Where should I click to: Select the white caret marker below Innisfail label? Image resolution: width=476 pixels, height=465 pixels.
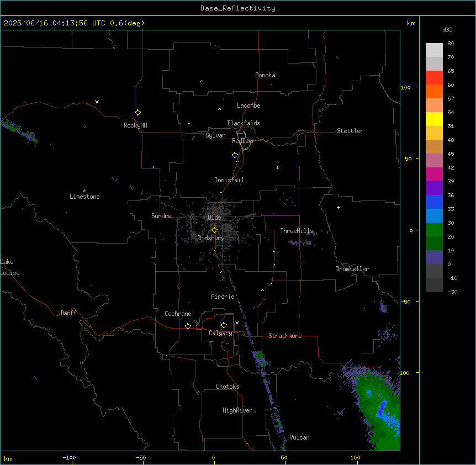click(221, 192)
